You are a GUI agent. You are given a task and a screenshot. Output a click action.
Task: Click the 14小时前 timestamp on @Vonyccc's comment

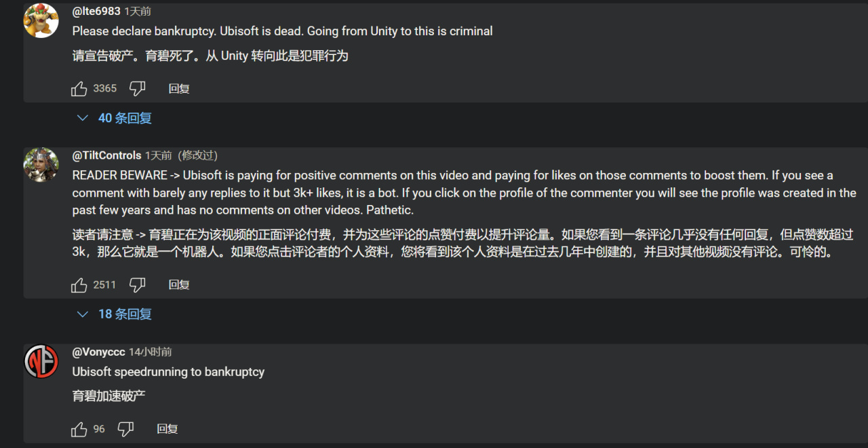[x=151, y=352]
